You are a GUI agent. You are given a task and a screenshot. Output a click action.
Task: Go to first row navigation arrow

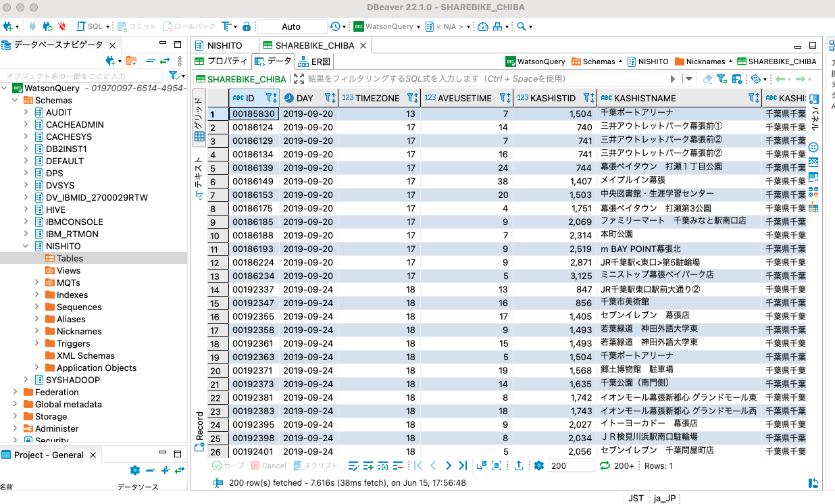click(418, 465)
